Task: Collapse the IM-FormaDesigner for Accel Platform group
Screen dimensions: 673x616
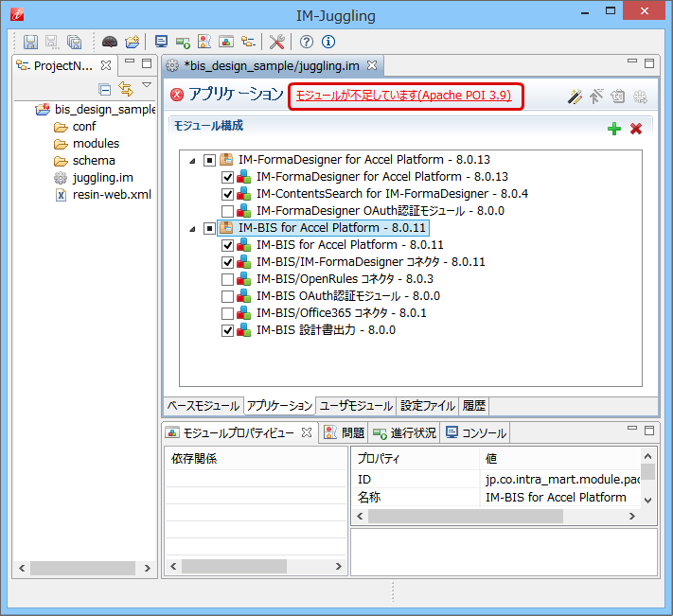Action: (x=192, y=161)
